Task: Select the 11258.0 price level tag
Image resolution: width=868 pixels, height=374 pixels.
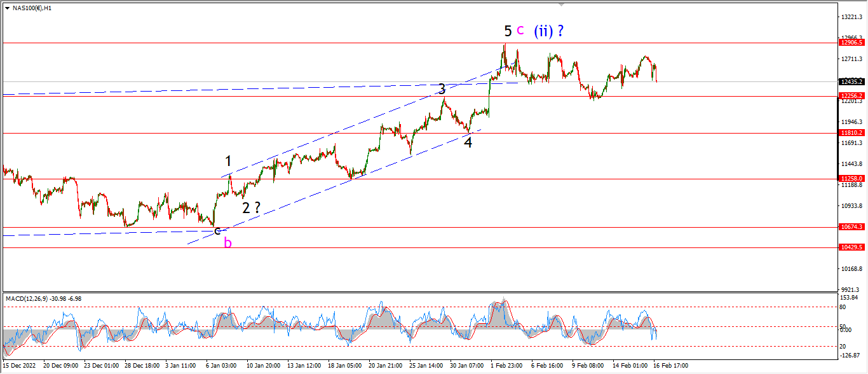Action: point(851,179)
